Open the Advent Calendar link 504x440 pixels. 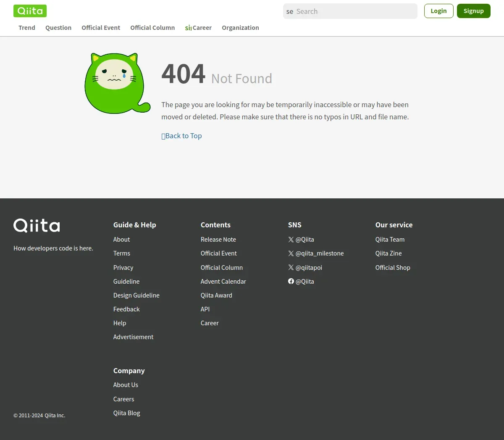(x=223, y=282)
